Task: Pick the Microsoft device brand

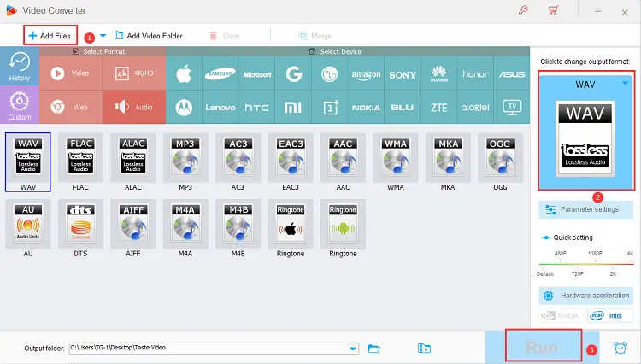Action: [x=256, y=74]
